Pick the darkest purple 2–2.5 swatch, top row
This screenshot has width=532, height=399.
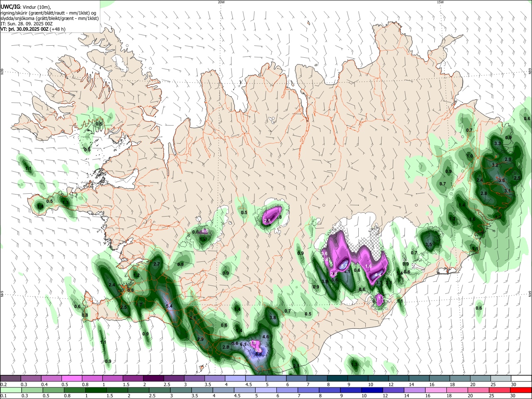click(x=153, y=379)
